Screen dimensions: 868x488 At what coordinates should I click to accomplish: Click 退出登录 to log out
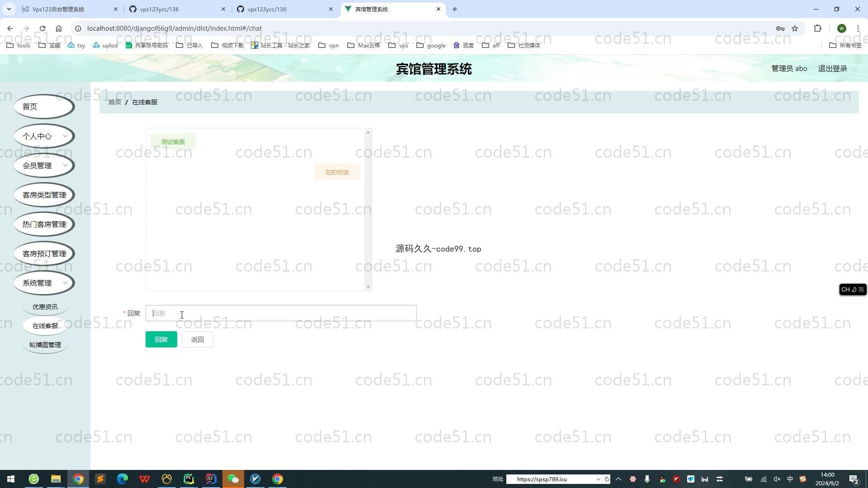coord(832,69)
